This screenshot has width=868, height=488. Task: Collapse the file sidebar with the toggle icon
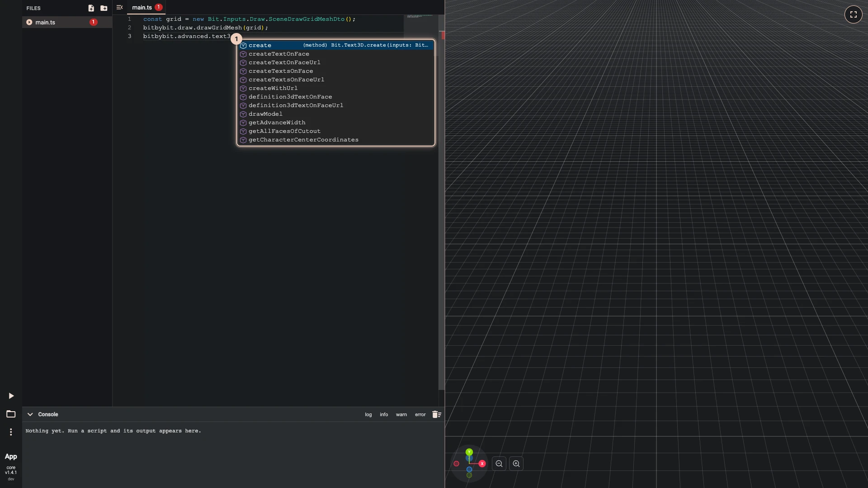click(x=119, y=7)
